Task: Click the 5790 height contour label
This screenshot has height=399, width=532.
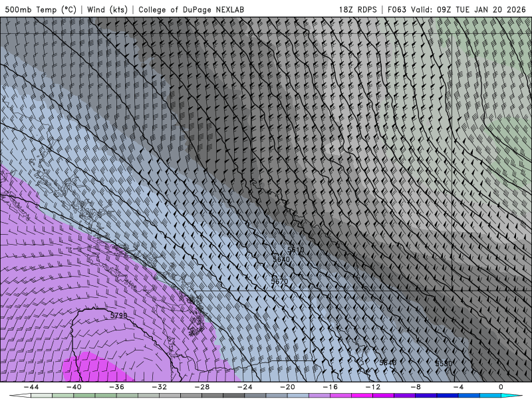Action: click(x=119, y=315)
